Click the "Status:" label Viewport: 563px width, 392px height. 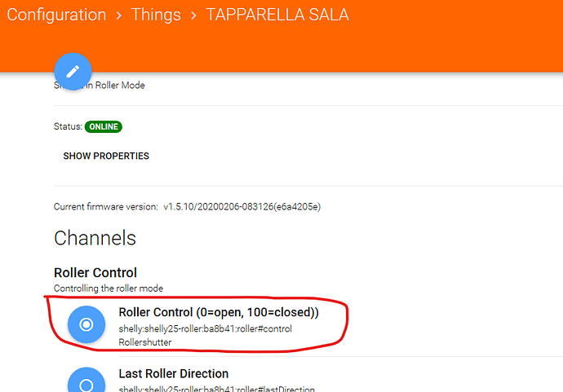coord(67,127)
